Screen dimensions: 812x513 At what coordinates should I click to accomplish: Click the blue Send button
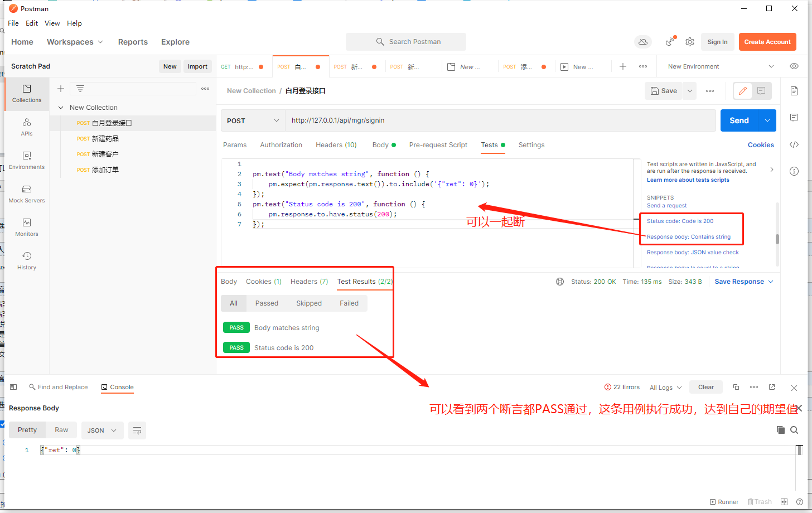point(739,120)
